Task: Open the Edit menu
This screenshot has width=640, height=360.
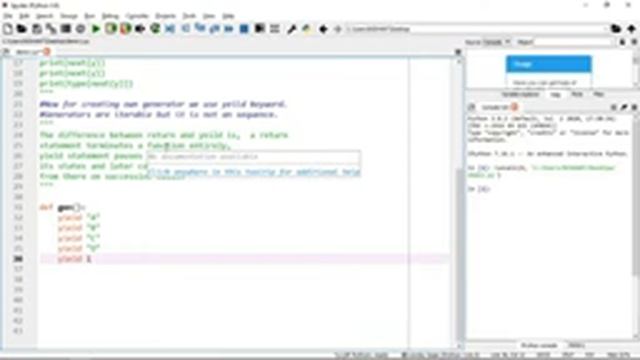Action: [x=24, y=16]
